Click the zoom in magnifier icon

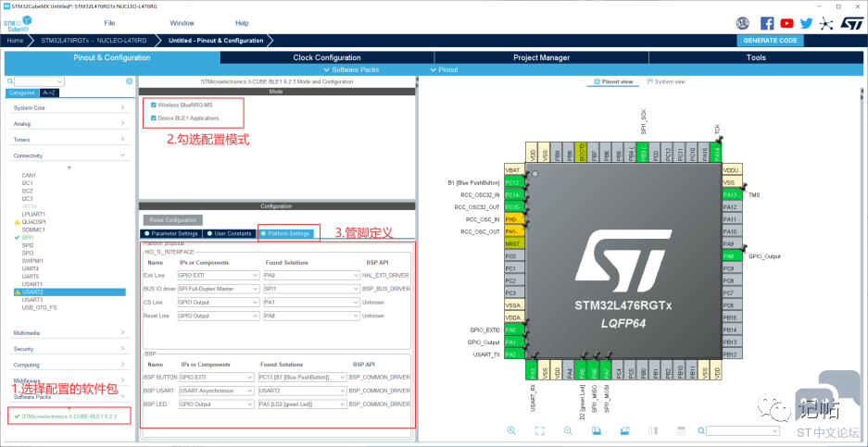[x=511, y=430]
